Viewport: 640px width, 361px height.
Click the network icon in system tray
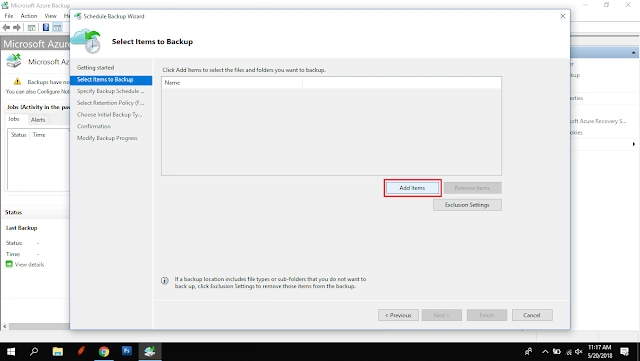(x=568, y=352)
